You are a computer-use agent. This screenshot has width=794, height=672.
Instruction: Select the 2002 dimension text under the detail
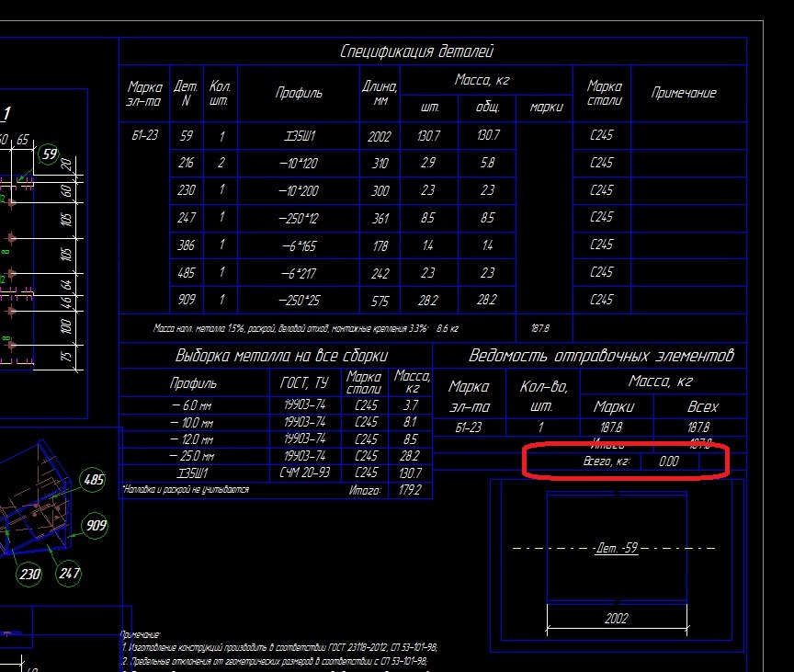coord(617,618)
